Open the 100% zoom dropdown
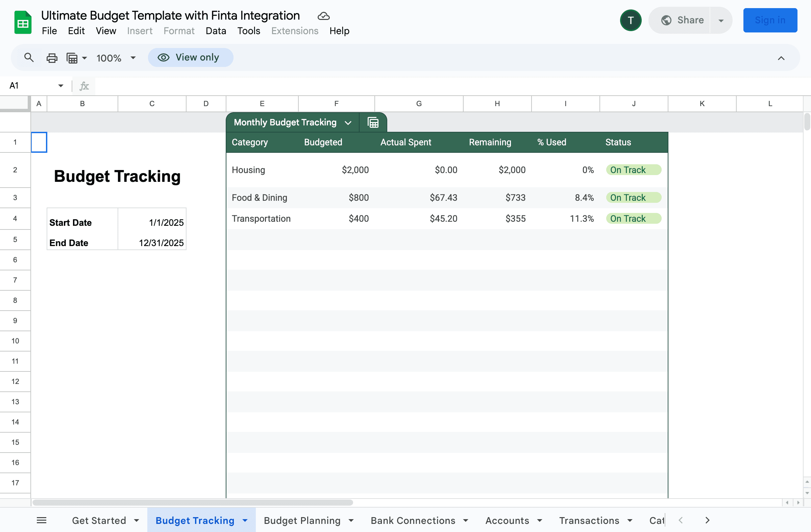This screenshot has width=811, height=532. (x=116, y=58)
